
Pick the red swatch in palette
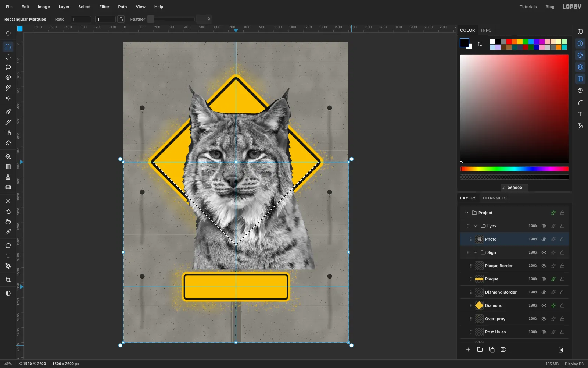[x=509, y=42]
